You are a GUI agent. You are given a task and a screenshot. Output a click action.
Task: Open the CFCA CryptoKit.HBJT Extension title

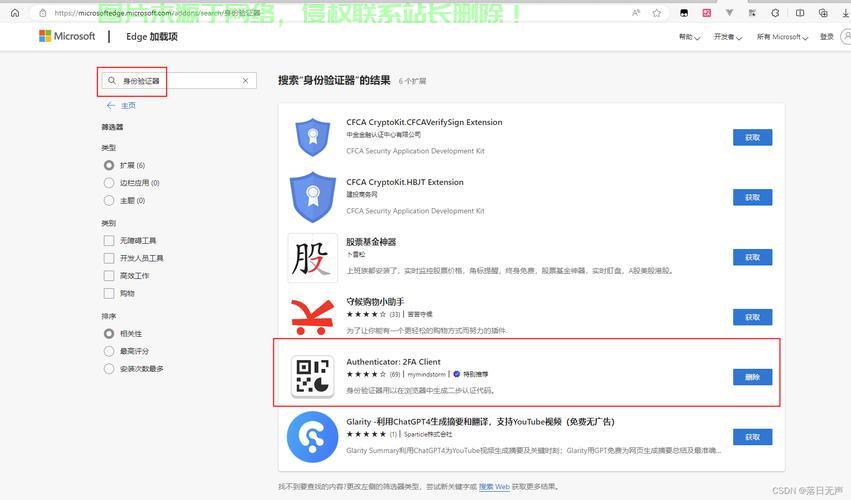click(405, 182)
